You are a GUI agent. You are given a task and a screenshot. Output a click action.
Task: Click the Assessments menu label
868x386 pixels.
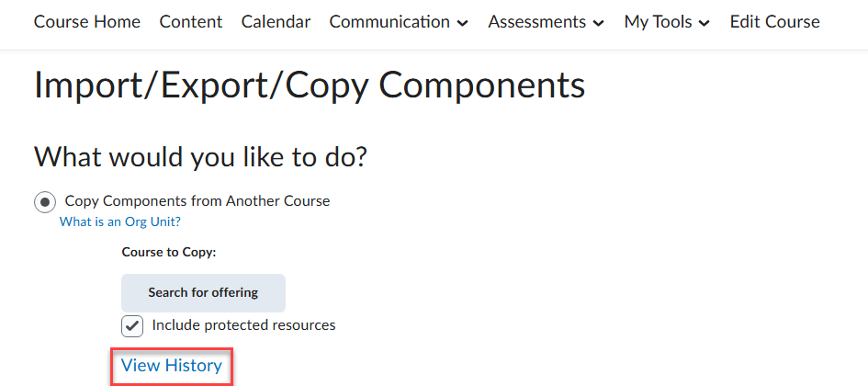coord(536,22)
